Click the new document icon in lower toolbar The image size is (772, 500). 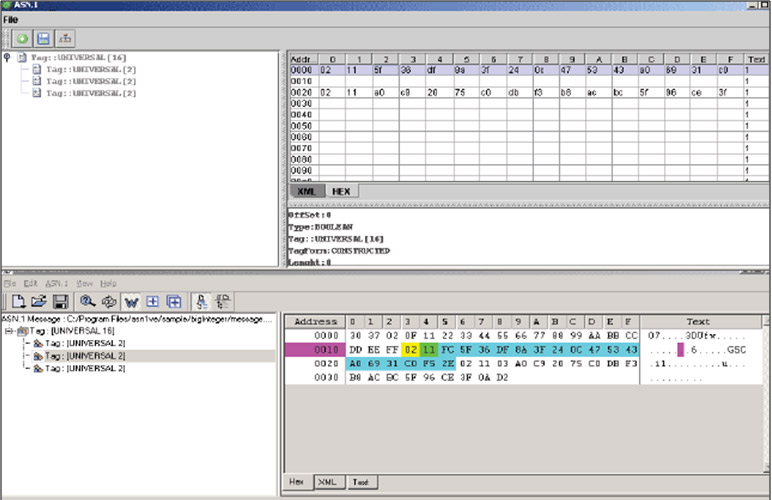coord(17,301)
